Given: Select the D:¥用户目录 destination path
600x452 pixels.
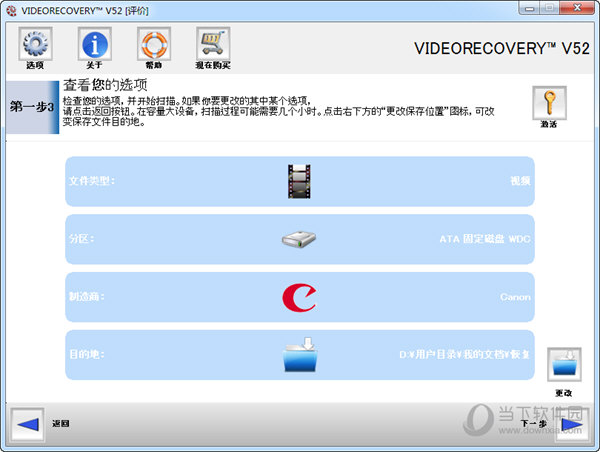Looking at the screenshot, I should [x=465, y=354].
